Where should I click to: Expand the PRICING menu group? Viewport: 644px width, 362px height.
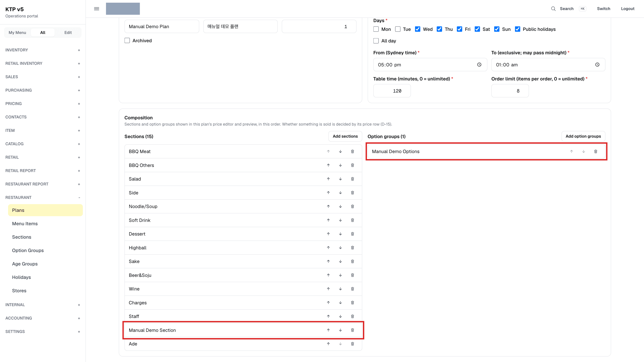pyautogui.click(x=43, y=103)
